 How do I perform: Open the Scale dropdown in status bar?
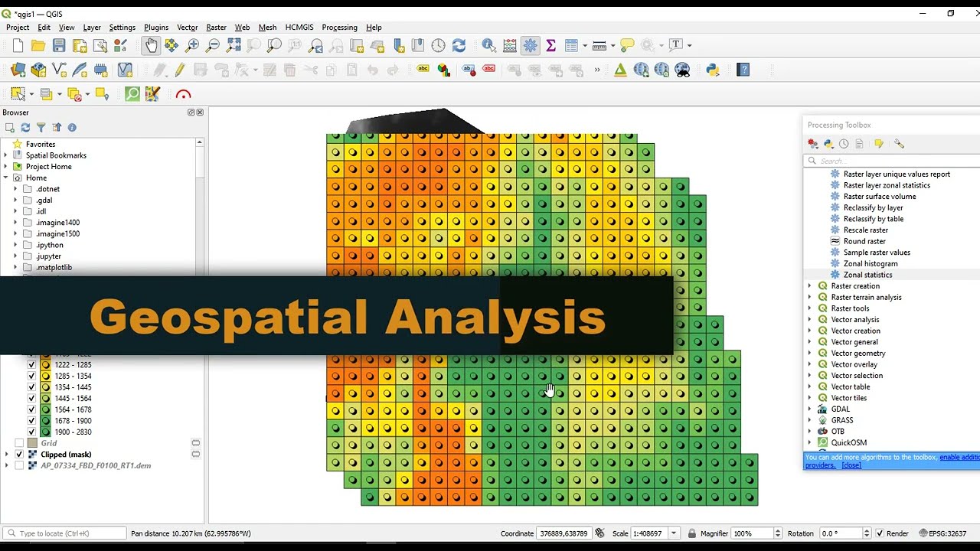[674, 533]
